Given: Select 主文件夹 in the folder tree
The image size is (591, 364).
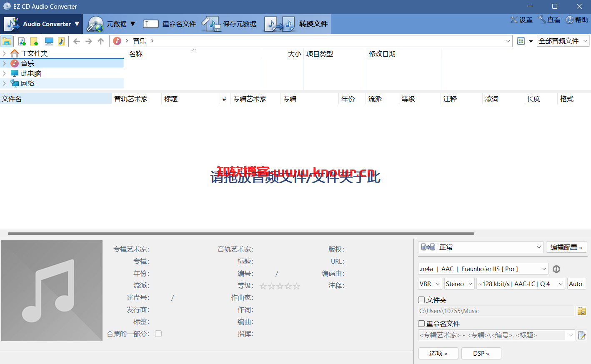Looking at the screenshot, I should [x=34, y=53].
